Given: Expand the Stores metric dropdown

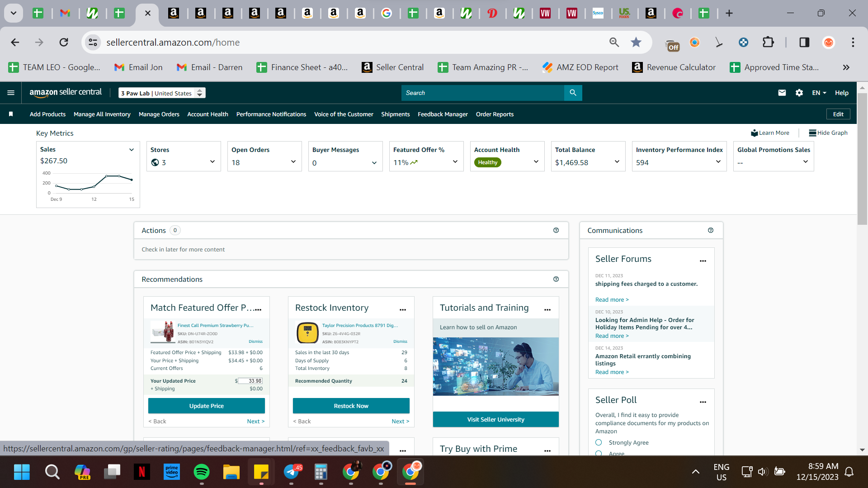Looking at the screenshot, I should point(212,162).
